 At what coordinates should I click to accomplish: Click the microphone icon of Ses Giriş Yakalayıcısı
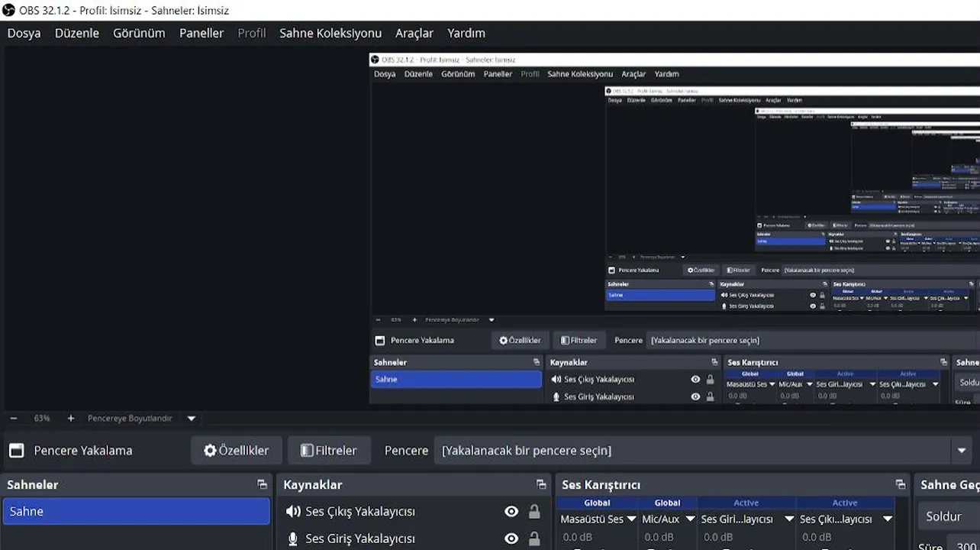click(292, 539)
